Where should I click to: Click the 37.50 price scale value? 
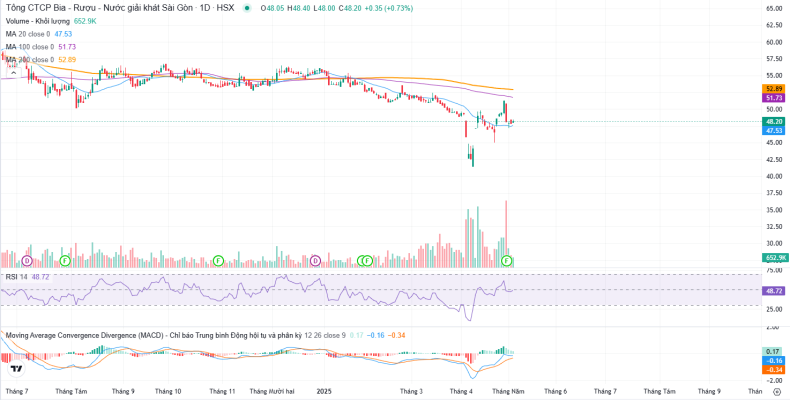(774, 193)
